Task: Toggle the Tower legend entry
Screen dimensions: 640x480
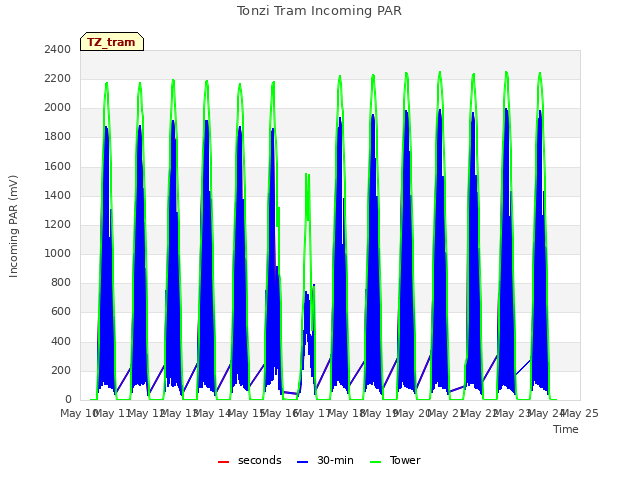Action: [395, 460]
